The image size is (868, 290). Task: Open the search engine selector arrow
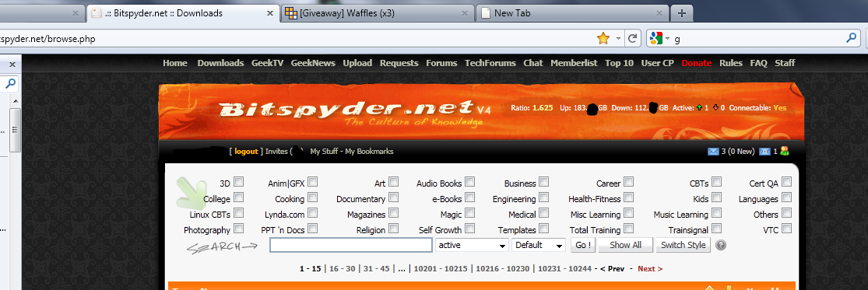[668, 39]
